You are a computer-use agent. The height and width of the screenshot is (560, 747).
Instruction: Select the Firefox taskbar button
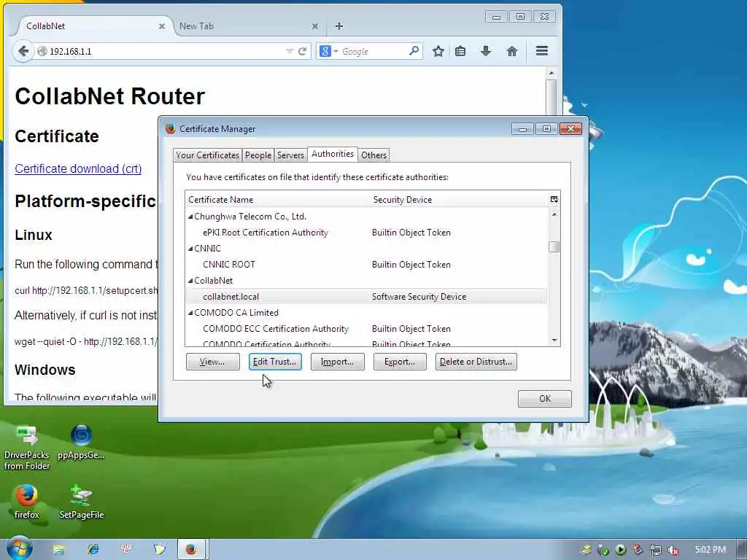(x=192, y=550)
